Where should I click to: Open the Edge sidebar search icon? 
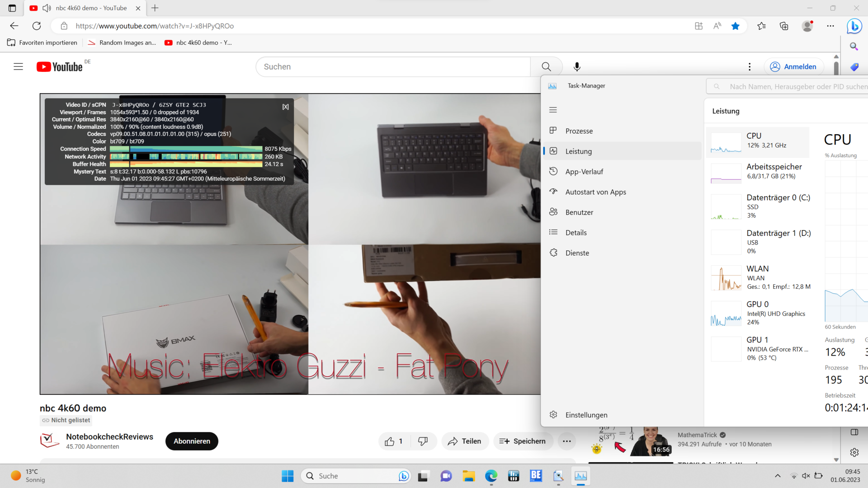854,46
